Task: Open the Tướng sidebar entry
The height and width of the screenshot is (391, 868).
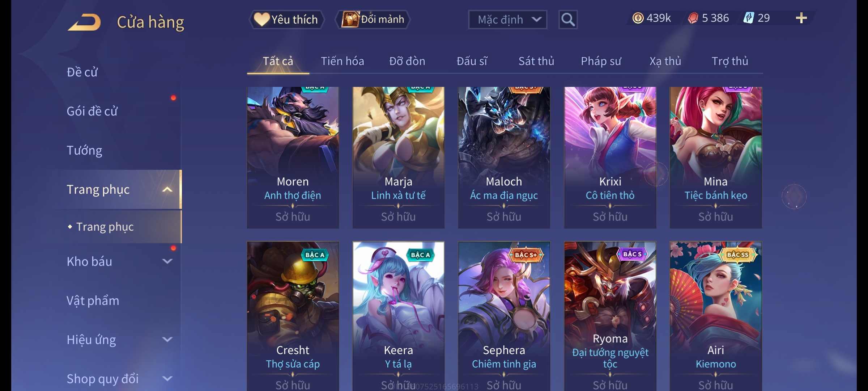Action: pyautogui.click(x=84, y=150)
